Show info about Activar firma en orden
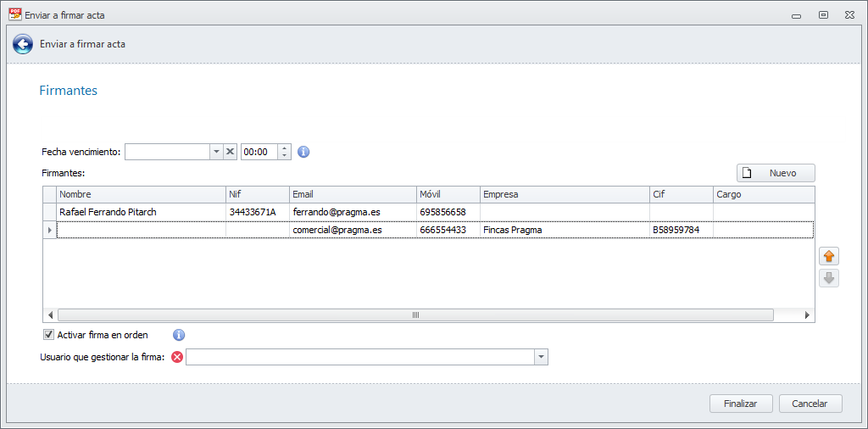Screen dimensions: 868x429 pyautogui.click(x=179, y=335)
